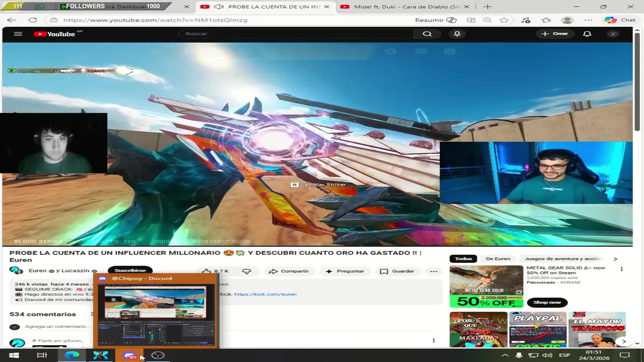Open the volume speaker tray icon
Viewport: 644px width, 362px height.
coord(547,355)
